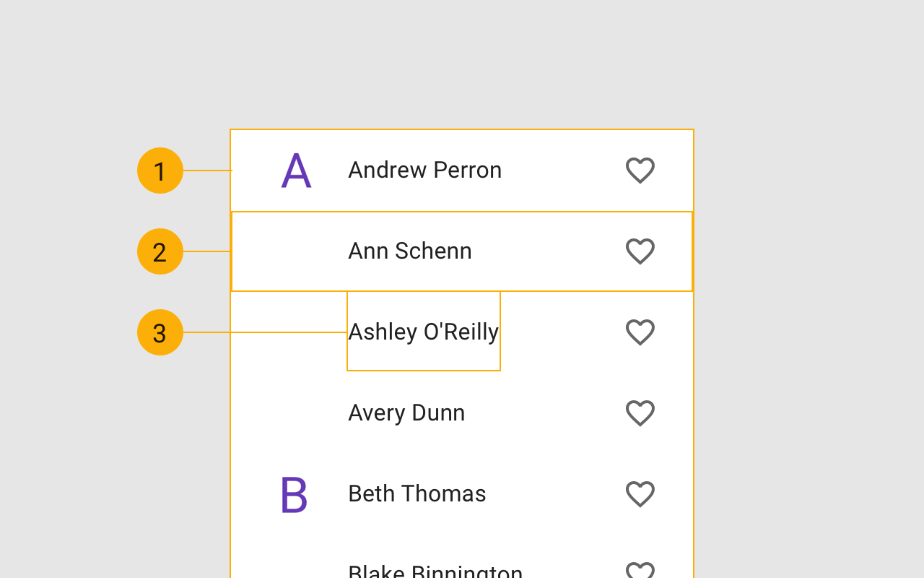The width and height of the screenshot is (924, 578).
Task: Open Andrew Perron contact name
Action: (x=424, y=171)
